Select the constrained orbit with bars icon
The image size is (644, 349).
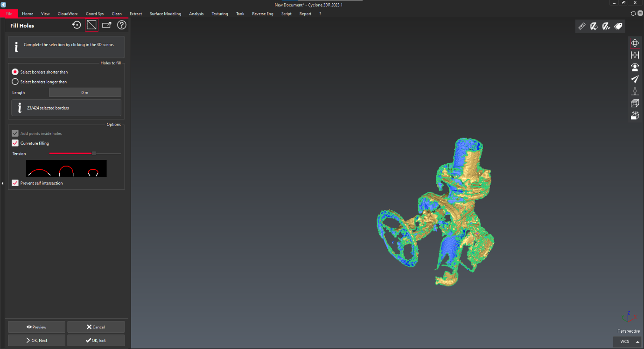[x=635, y=55]
